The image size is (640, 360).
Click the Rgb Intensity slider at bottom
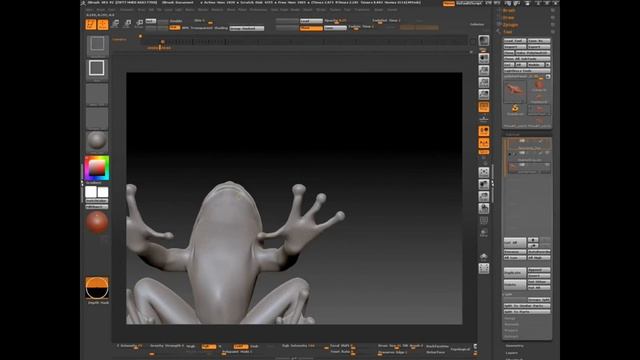click(303, 346)
